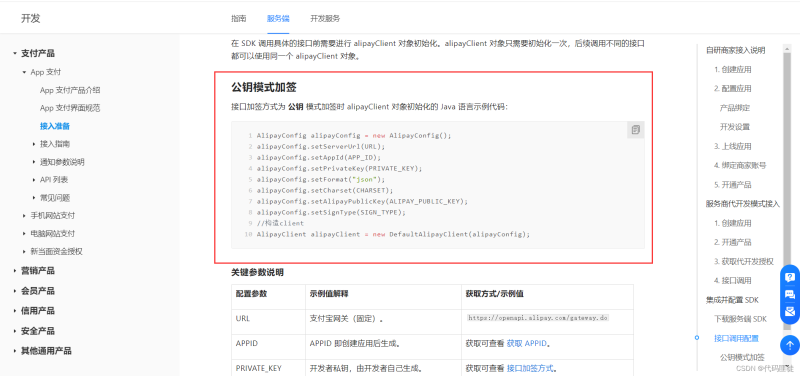Switch to the 指南 tab
Image resolution: width=800 pixels, height=376 pixels.
[238, 18]
